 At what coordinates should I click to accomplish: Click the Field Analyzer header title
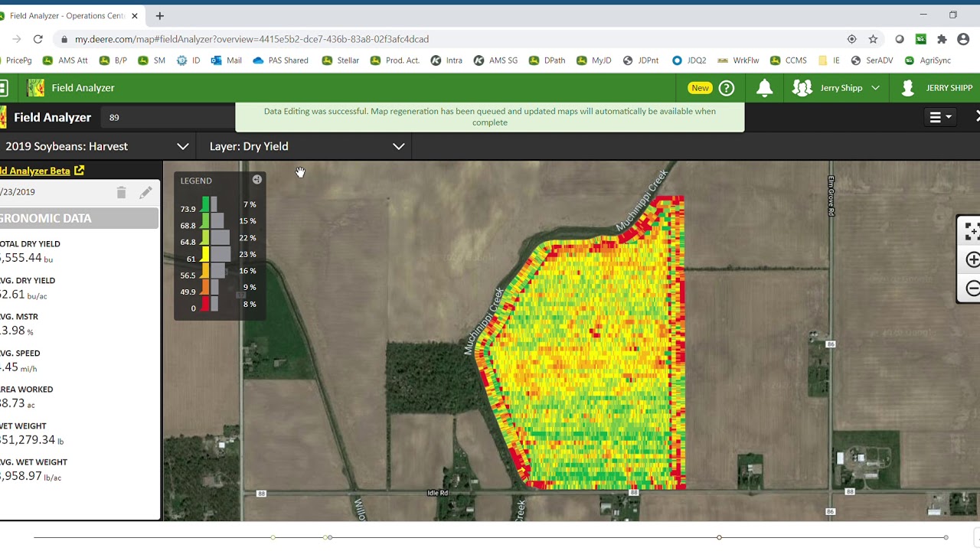coord(83,88)
